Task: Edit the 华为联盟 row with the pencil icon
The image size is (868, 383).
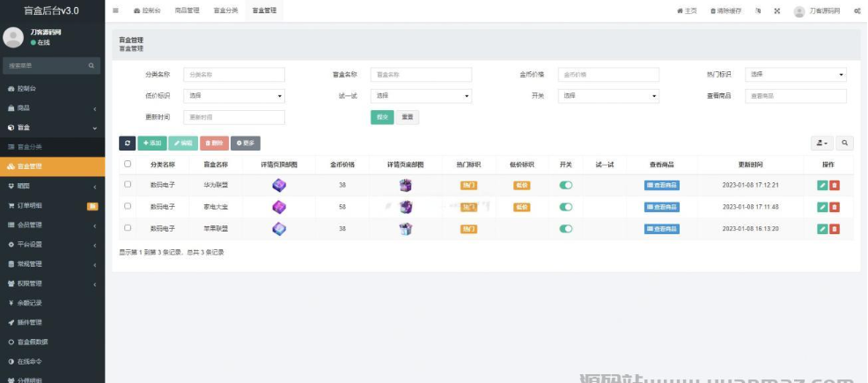Action: (822, 186)
